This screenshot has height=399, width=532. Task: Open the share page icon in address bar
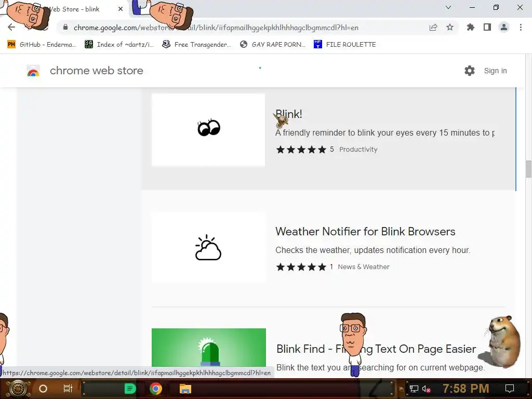[433, 28]
